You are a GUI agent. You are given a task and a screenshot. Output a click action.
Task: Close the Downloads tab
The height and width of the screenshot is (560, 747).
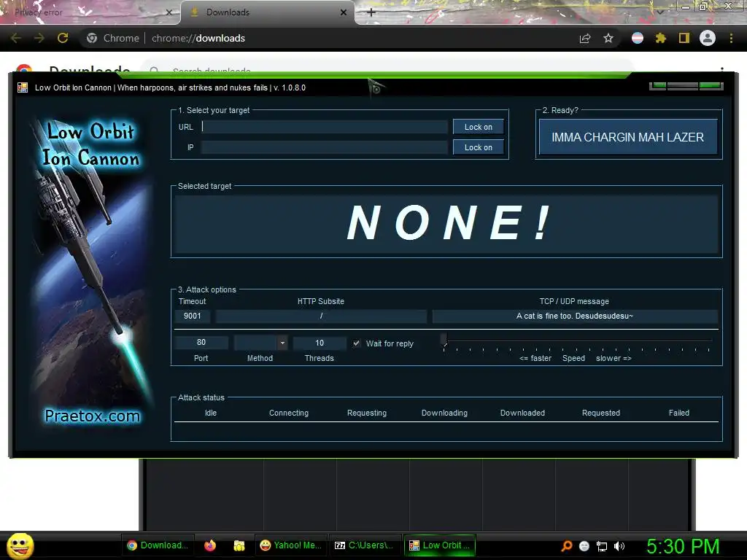[344, 12]
